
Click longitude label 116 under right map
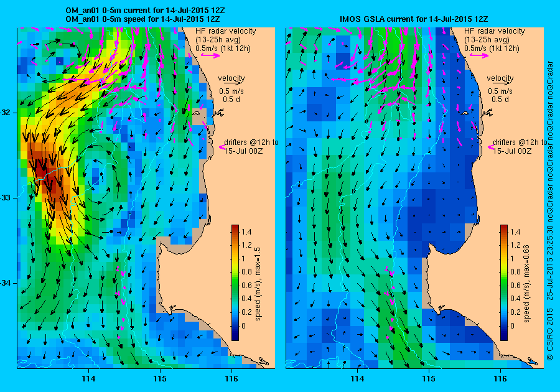tap(500, 379)
